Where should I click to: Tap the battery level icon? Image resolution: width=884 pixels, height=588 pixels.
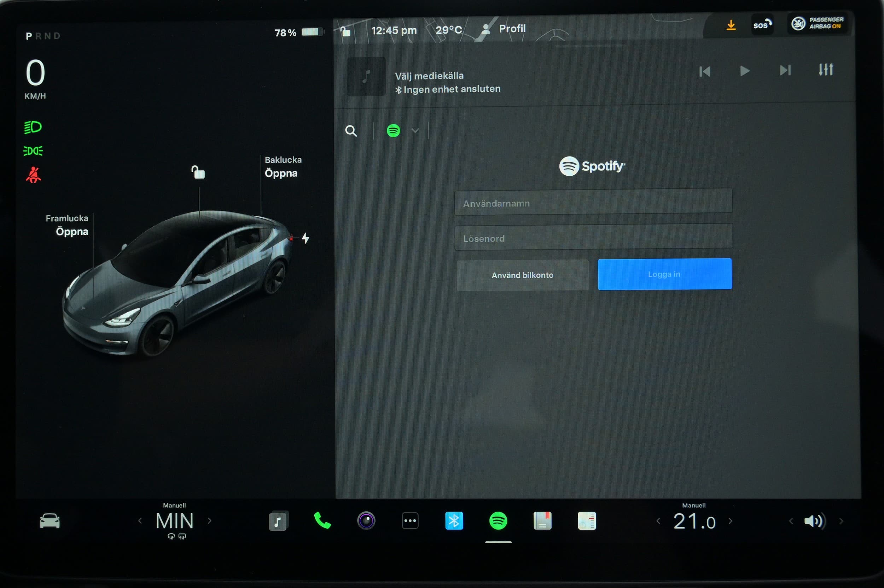313,32
